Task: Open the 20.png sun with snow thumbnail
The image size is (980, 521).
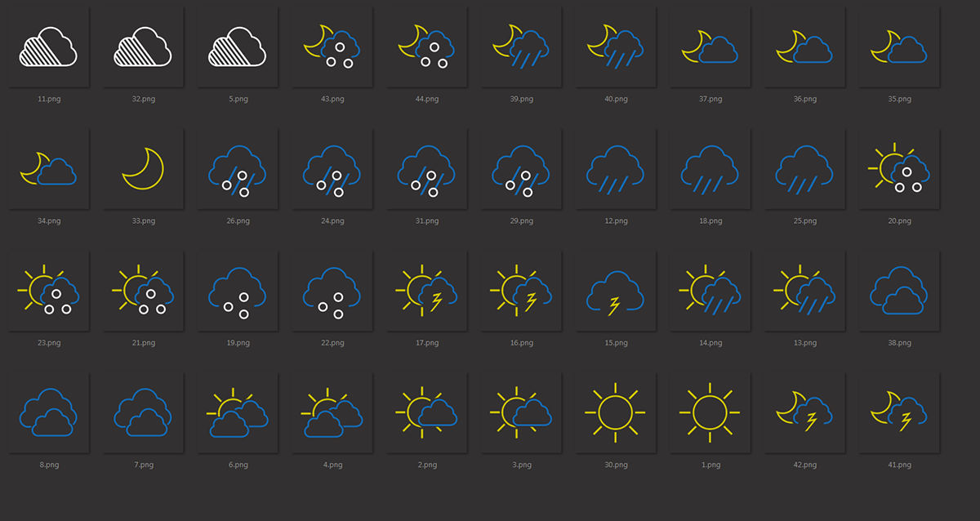Action: click(898, 168)
